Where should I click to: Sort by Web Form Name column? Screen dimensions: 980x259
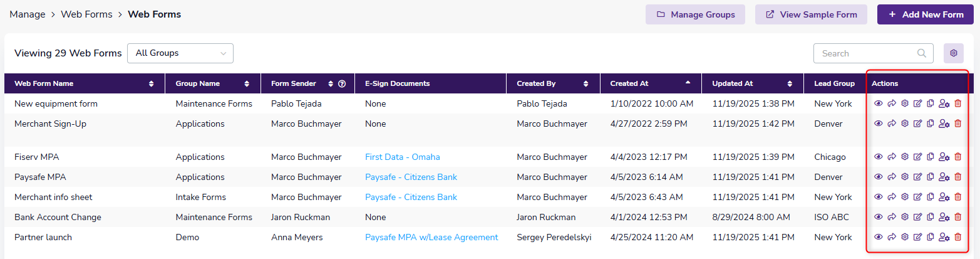pyautogui.click(x=152, y=83)
